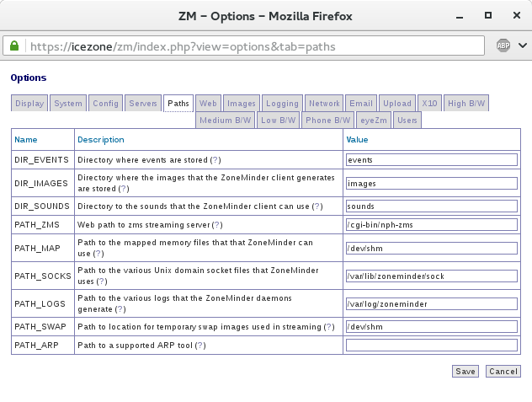
Task: Click the empty PATH_ARP value field
Action: pos(432,345)
